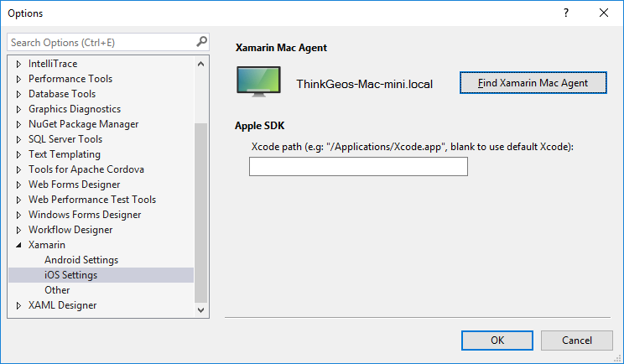Click the tree scrollbar down arrow
Viewport: 624px width, 364px height.
point(201,310)
